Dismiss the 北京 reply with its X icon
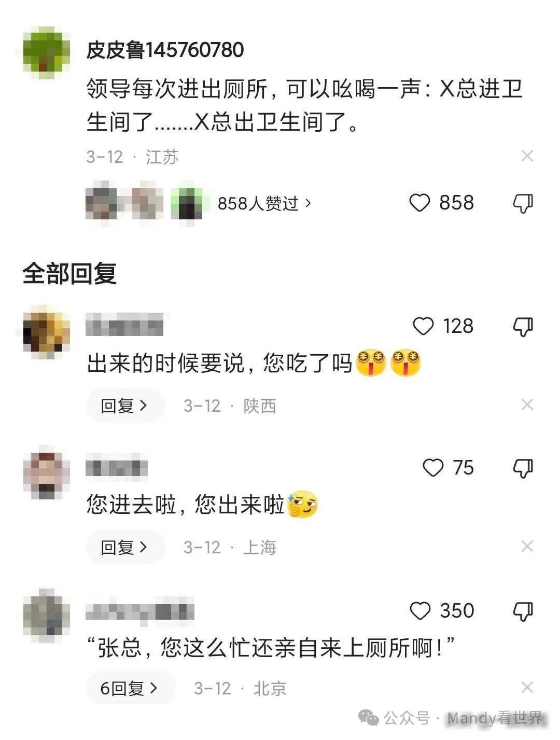Image resolution: width=560 pixels, height=740 pixels. [527, 688]
